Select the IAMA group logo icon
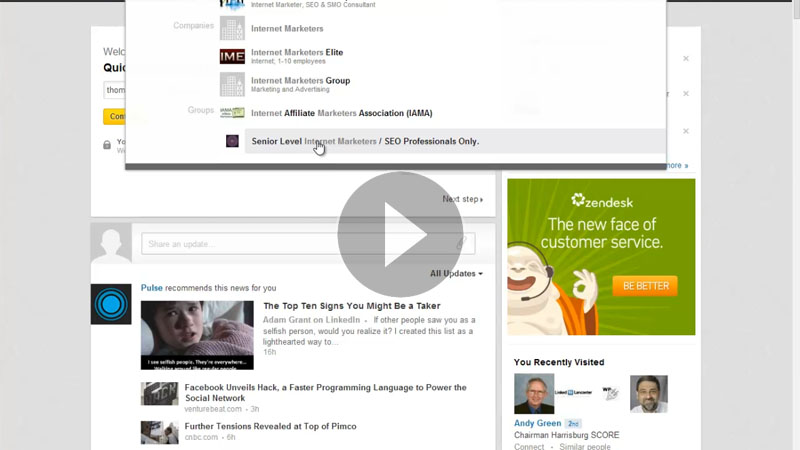This screenshot has height=450, width=800. tap(232, 113)
